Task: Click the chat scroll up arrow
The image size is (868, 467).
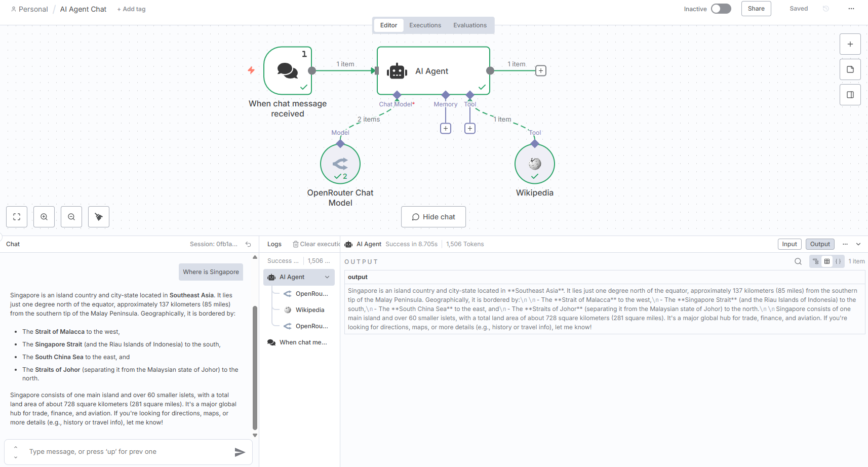Action: click(x=255, y=257)
